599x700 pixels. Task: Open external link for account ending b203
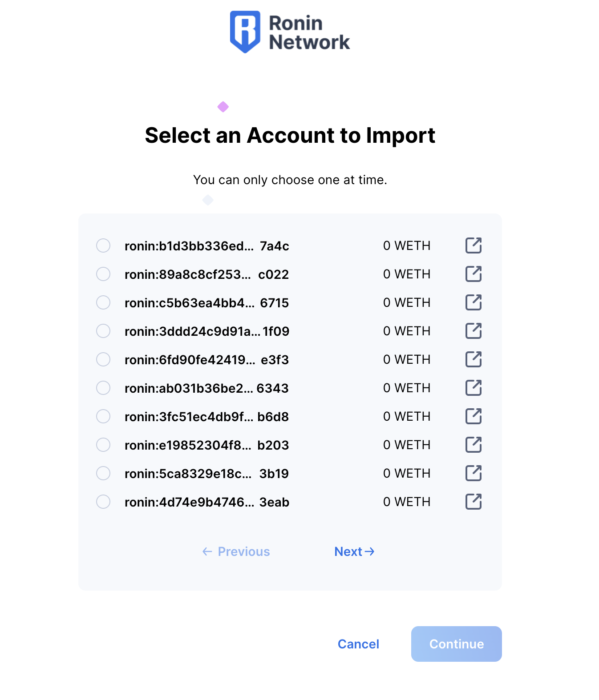474,445
